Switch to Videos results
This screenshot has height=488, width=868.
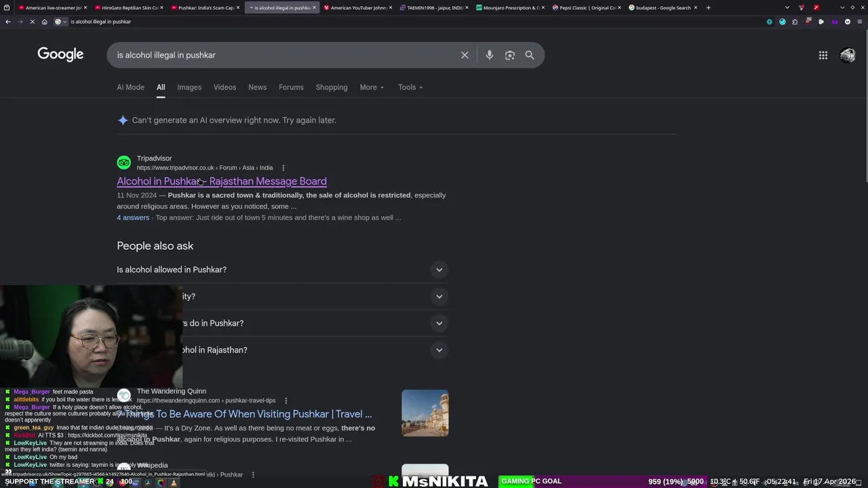[x=224, y=87]
